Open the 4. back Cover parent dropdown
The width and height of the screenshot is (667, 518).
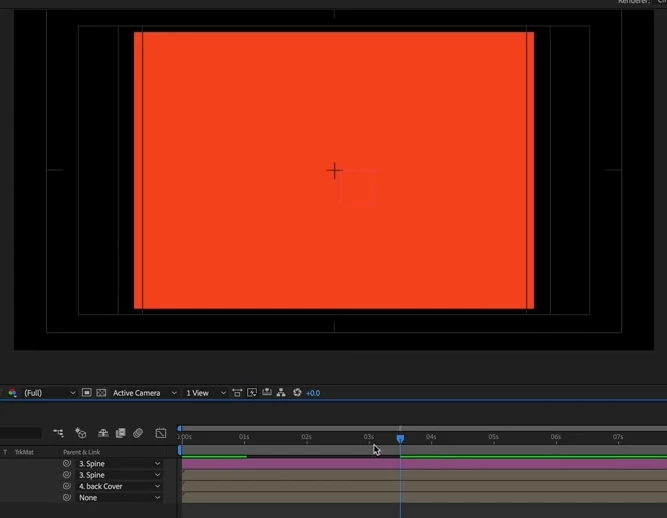pyautogui.click(x=119, y=486)
